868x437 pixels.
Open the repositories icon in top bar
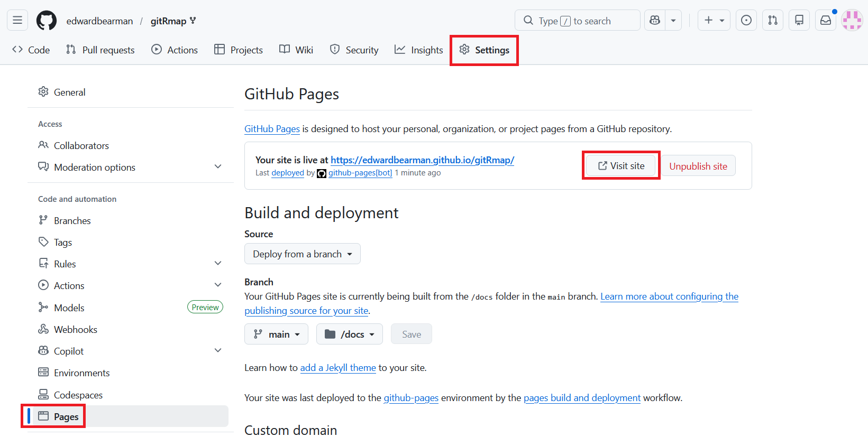pyautogui.click(x=799, y=21)
